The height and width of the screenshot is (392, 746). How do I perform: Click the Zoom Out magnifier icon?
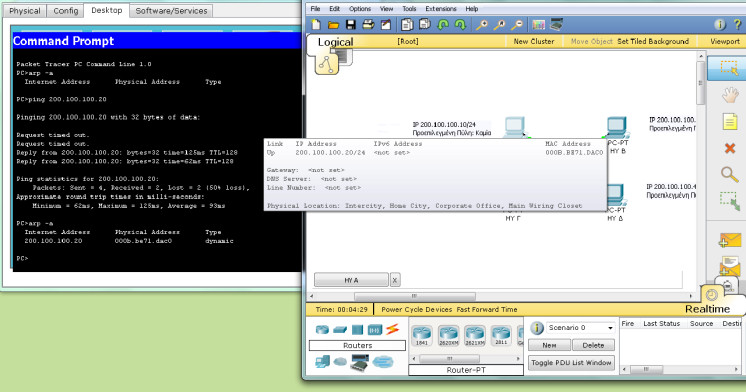pyautogui.click(x=517, y=25)
